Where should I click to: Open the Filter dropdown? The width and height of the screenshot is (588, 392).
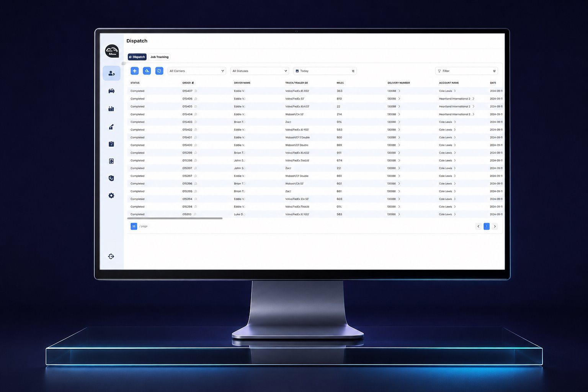pos(467,71)
